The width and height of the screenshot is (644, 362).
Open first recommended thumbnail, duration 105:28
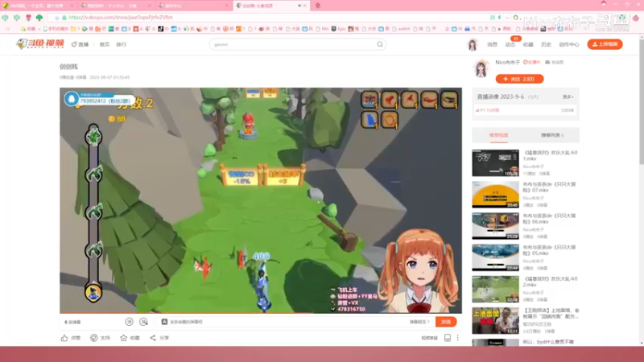click(495, 163)
